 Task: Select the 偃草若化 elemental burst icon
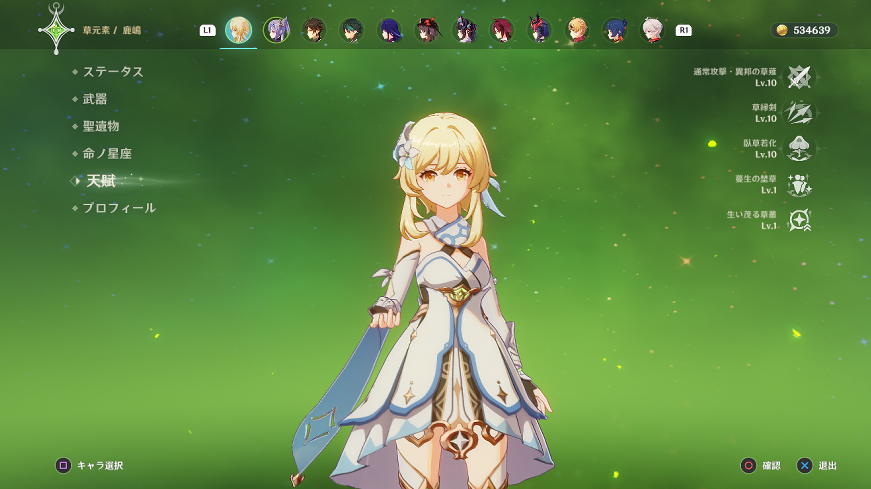[x=799, y=148]
